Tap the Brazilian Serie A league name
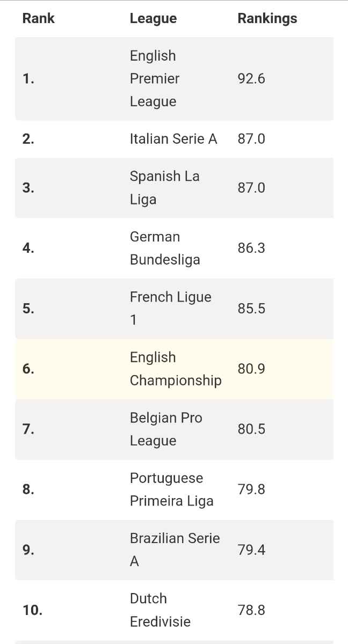The image size is (348, 644). [175, 550]
